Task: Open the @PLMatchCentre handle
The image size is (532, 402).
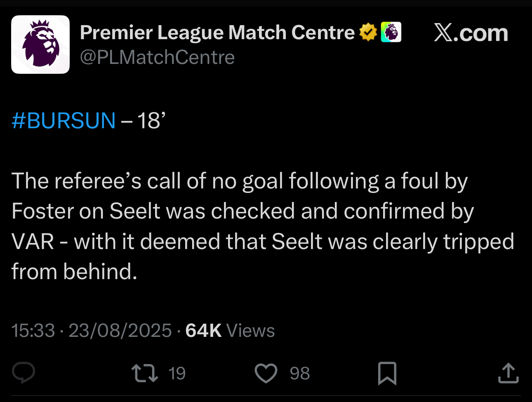Action: point(157,57)
